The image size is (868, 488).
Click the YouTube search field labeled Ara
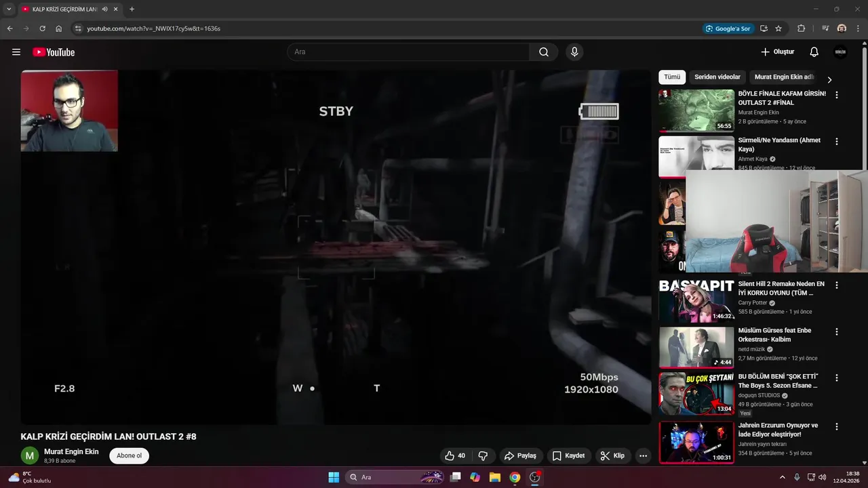tap(409, 52)
